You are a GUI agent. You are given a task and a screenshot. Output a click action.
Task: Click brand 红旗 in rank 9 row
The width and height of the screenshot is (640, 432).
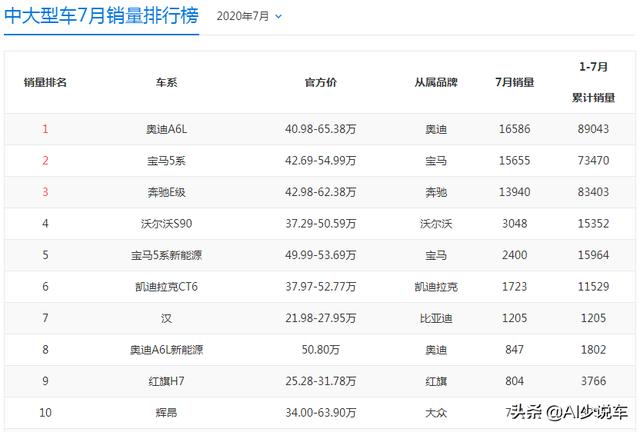coord(436,381)
